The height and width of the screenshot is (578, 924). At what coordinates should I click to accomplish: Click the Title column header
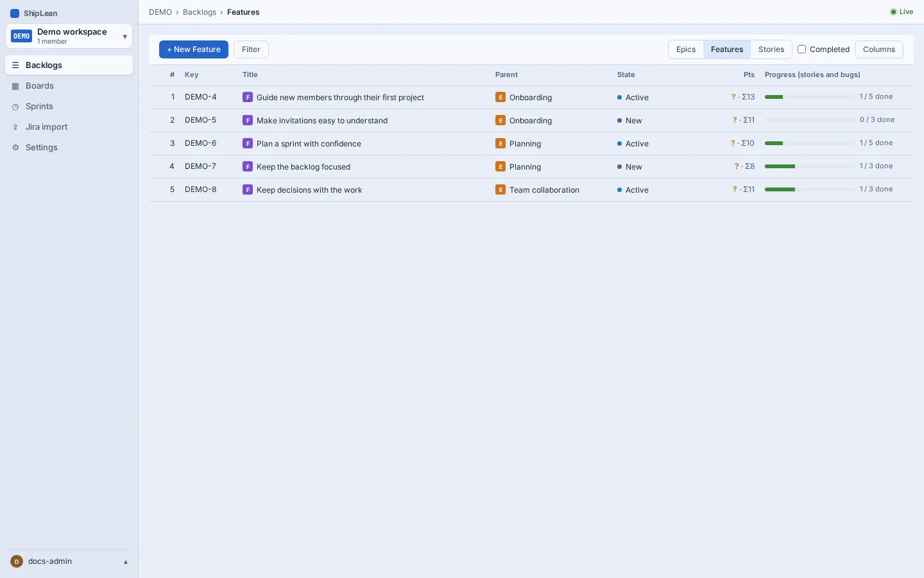pyautogui.click(x=250, y=75)
